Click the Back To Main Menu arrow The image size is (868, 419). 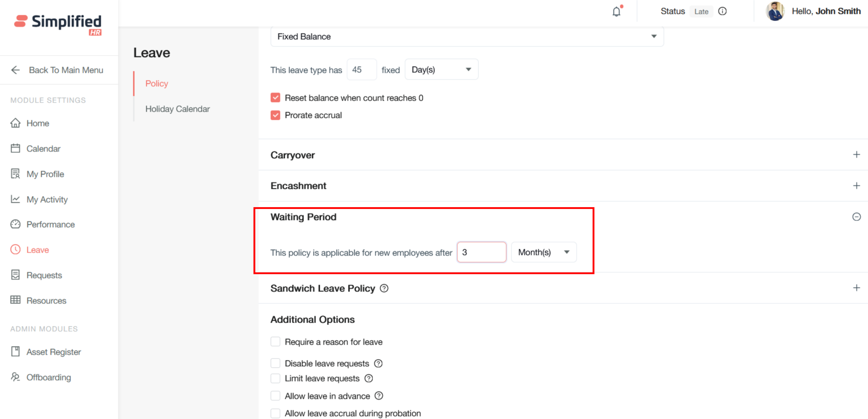tap(16, 70)
